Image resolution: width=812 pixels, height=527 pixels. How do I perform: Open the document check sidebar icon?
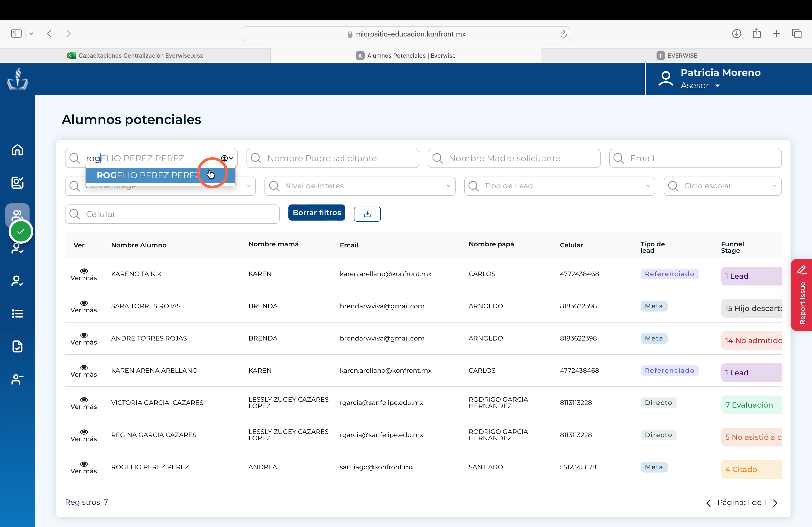17,346
